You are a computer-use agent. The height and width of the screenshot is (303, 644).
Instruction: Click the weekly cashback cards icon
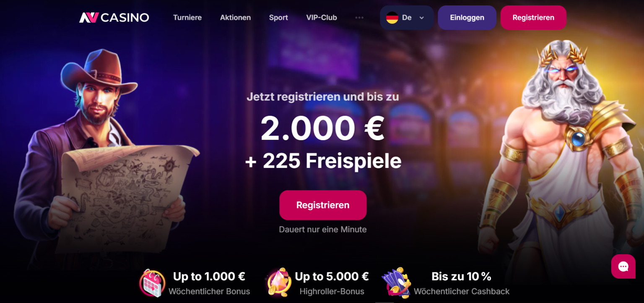point(397,283)
